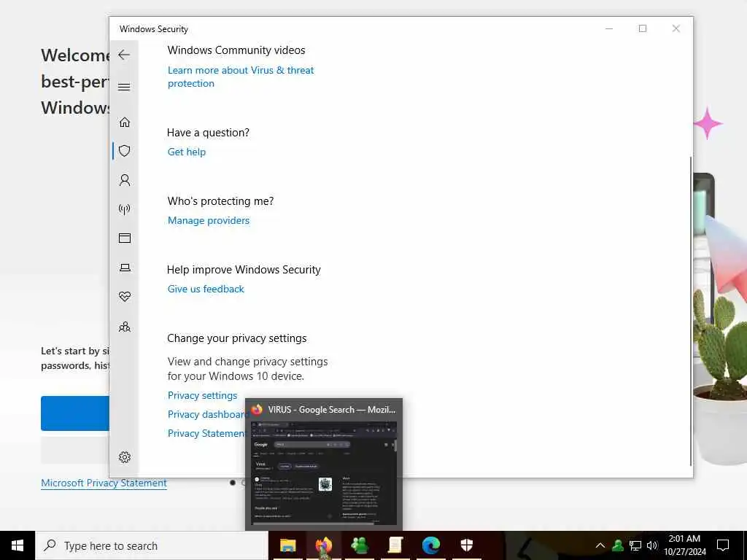Viewport: 747px width, 560px height.
Task: Click Microsoft Privacy Statement in background window
Action: pyautogui.click(x=104, y=483)
